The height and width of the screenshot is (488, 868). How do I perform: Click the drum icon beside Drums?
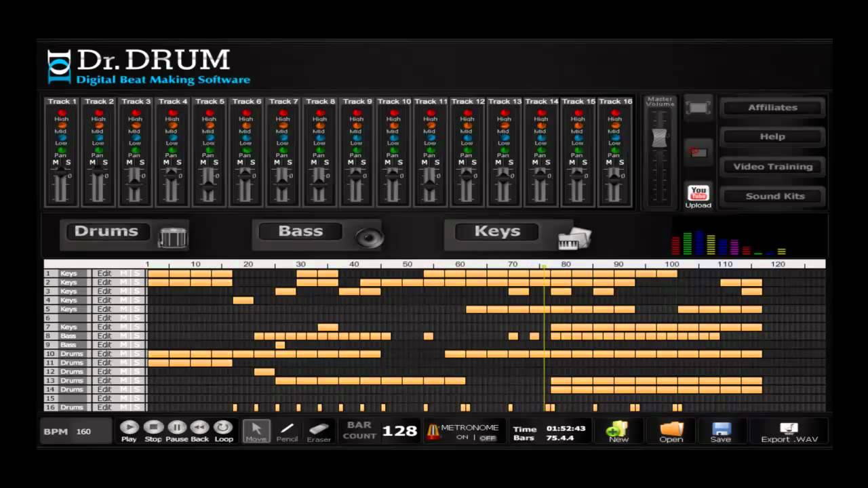(x=172, y=237)
